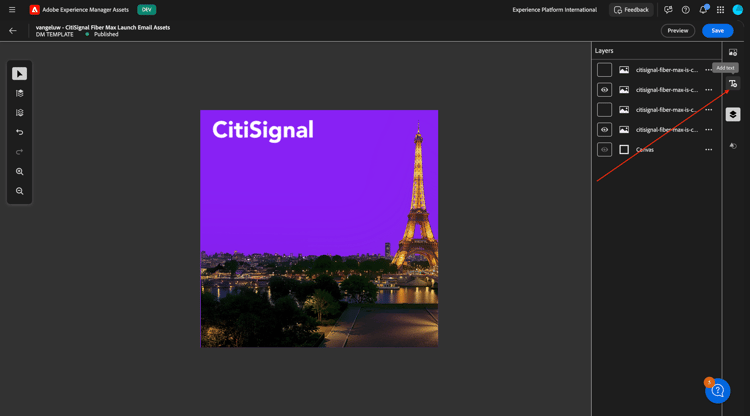Select the second citisignal-fiber-max layer name

[667, 90]
